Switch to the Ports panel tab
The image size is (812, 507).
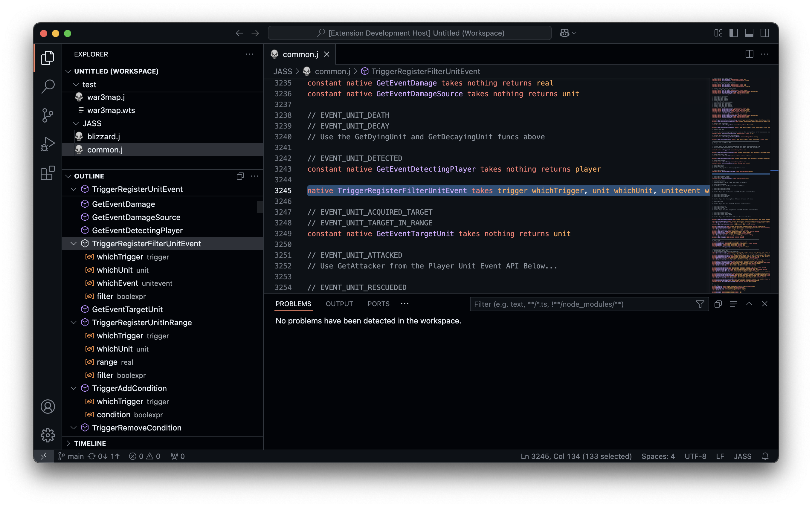[x=378, y=304]
